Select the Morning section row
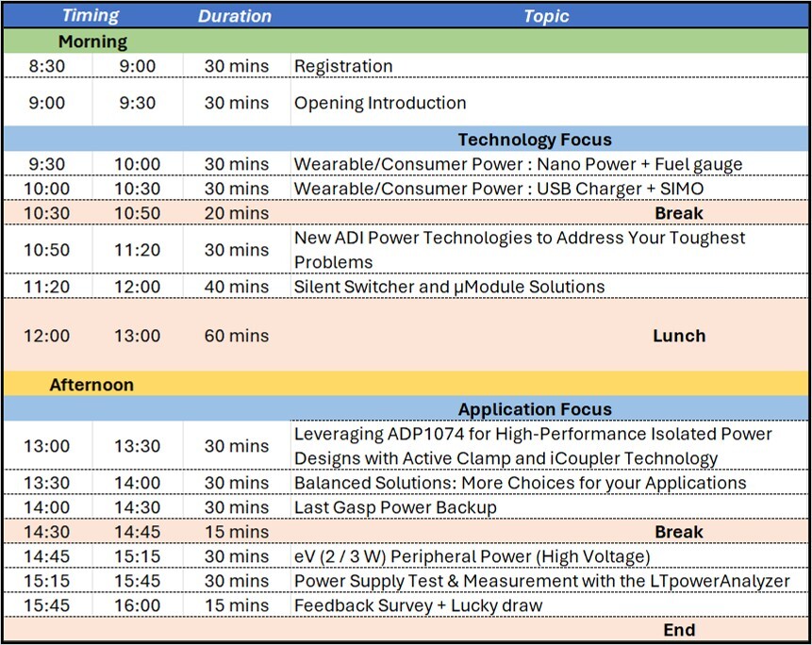 click(92, 41)
